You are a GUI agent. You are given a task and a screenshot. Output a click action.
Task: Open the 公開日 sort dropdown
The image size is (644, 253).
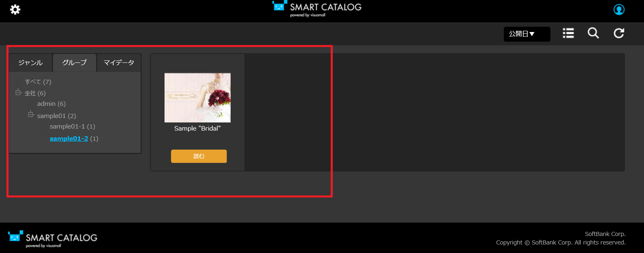(x=527, y=34)
